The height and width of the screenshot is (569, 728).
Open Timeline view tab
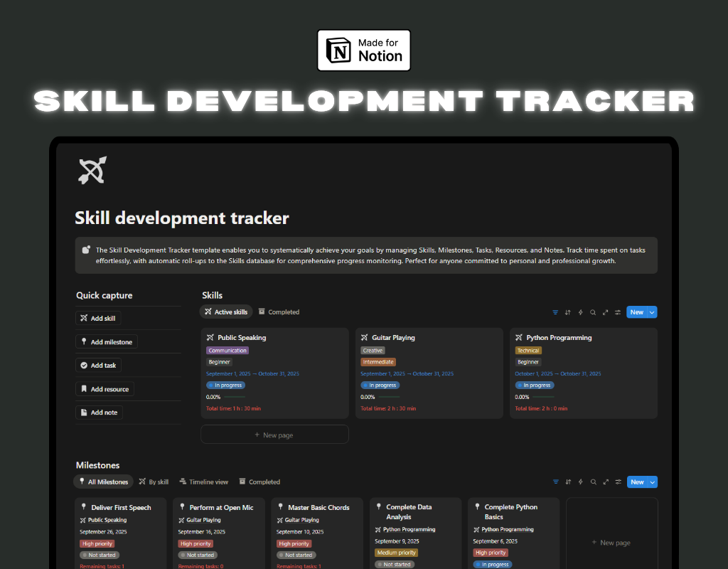[204, 482]
